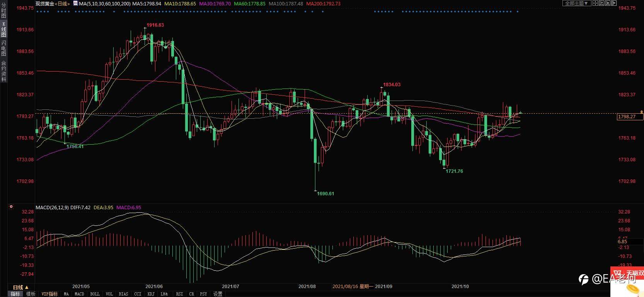Switch to 闪电图 view
644x297 pixels.
(x=3, y=48)
